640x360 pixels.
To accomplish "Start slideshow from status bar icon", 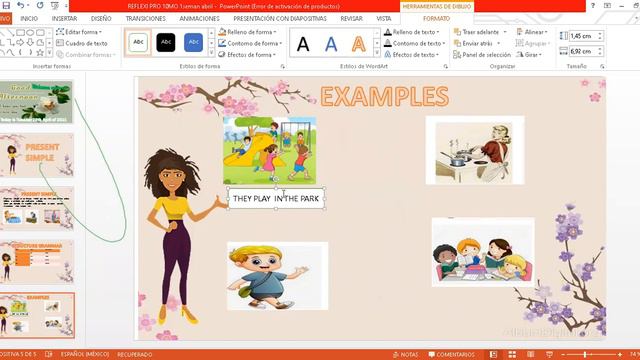I will 549,355.
